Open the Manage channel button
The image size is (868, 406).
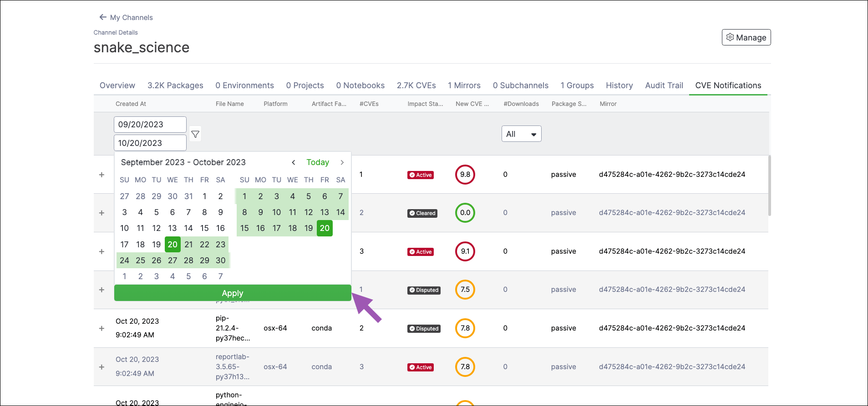coord(746,37)
